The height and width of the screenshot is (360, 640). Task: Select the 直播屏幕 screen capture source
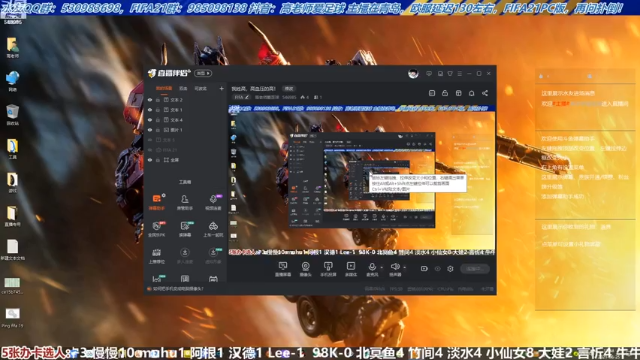(x=283, y=269)
